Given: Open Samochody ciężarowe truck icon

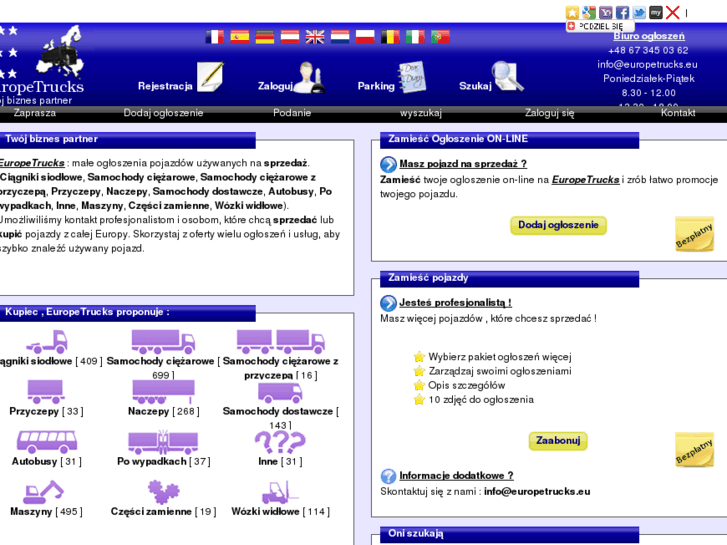Looking at the screenshot, I should 163,342.
